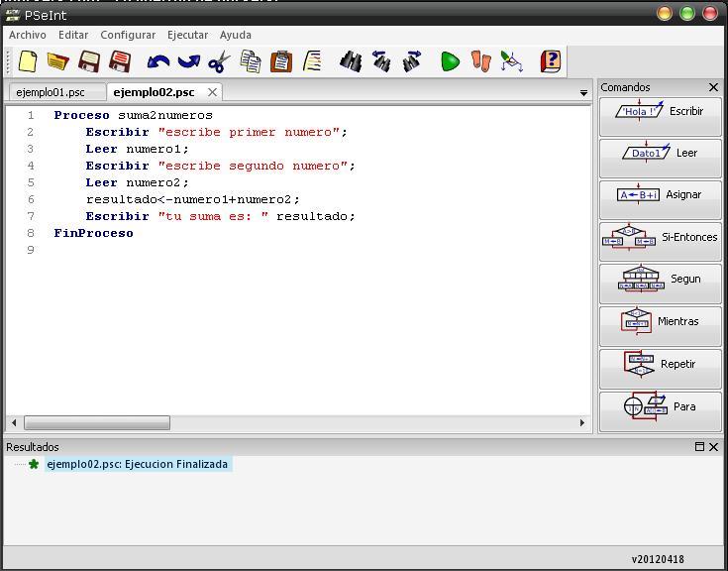The height and width of the screenshot is (571, 728).
Task: Open the Configurar menu
Action: [128, 35]
